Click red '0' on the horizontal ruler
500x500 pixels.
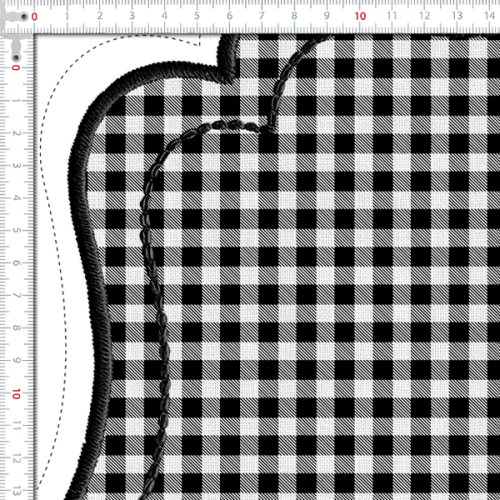pyautogui.click(x=34, y=17)
